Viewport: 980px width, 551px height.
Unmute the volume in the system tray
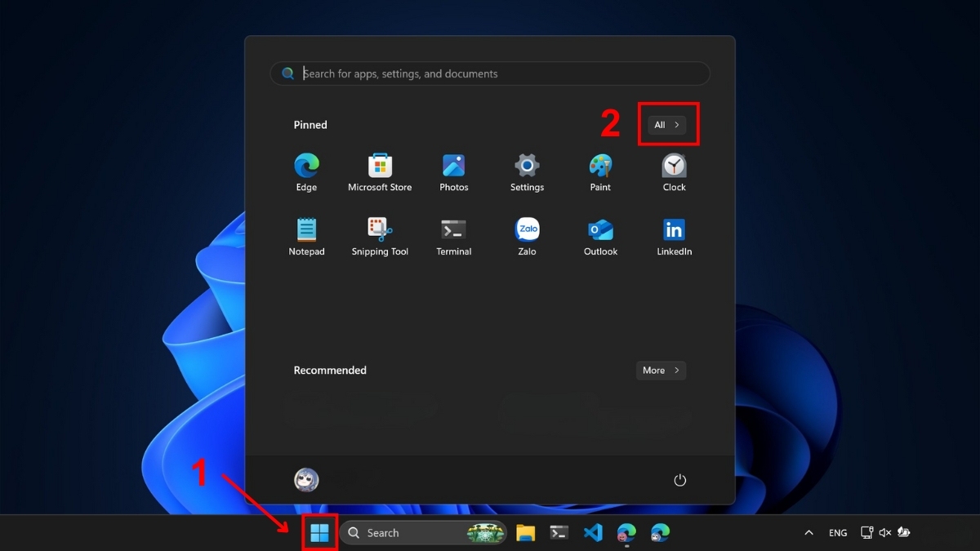[x=885, y=532]
